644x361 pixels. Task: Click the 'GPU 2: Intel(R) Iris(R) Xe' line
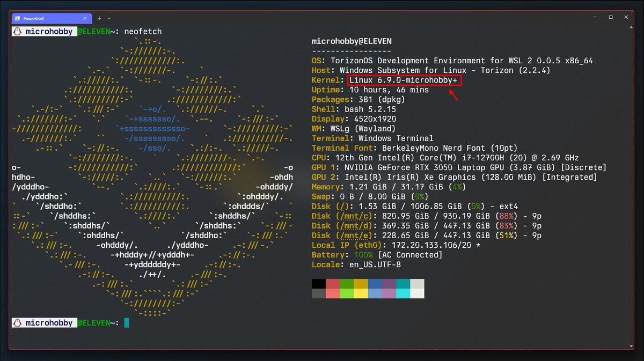pyautogui.click(x=455, y=177)
